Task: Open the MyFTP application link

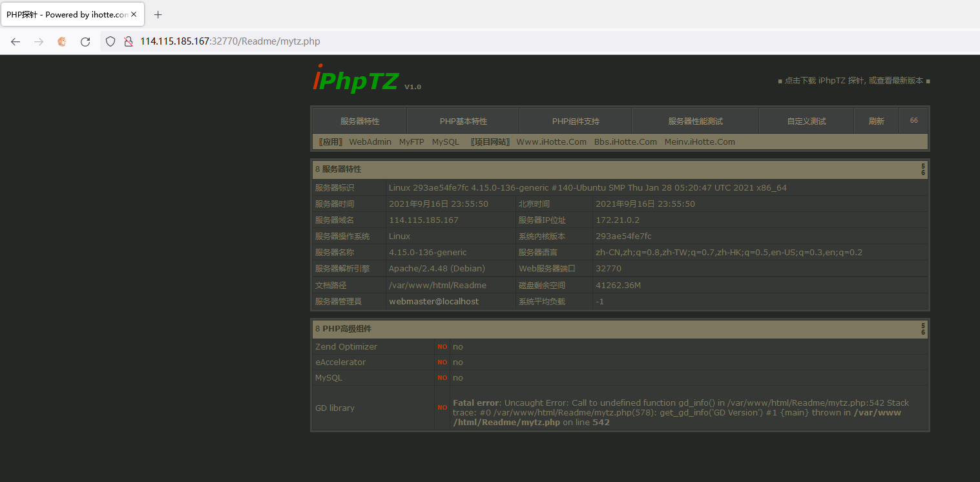Action: [x=412, y=142]
